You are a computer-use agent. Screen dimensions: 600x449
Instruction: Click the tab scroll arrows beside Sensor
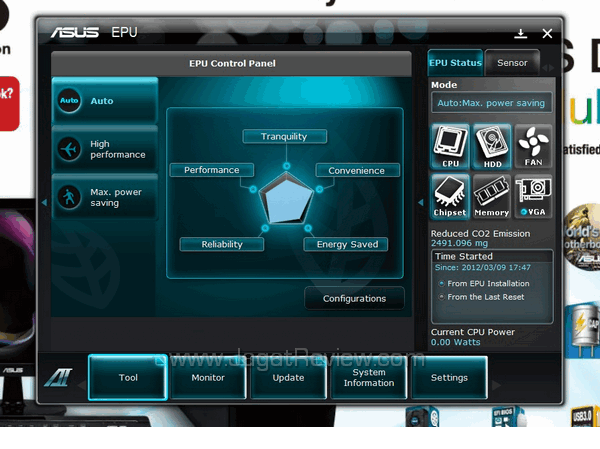(x=548, y=68)
